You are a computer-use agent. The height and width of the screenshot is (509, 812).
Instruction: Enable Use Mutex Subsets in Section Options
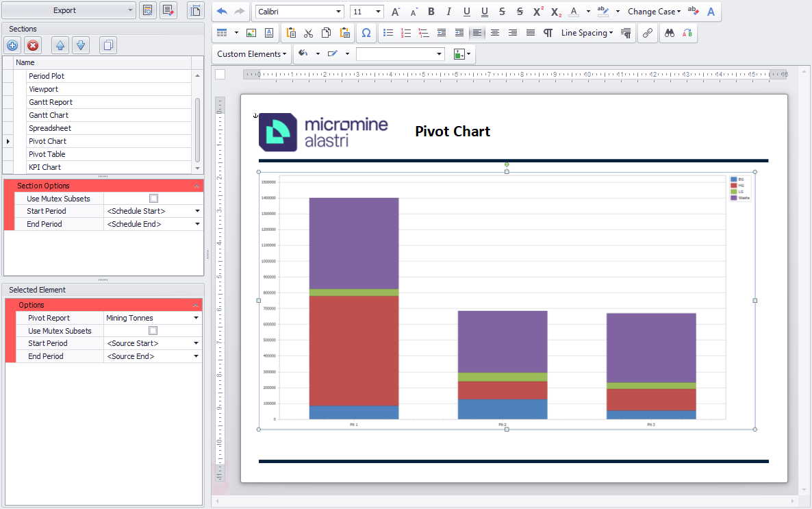pyautogui.click(x=153, y=199)
